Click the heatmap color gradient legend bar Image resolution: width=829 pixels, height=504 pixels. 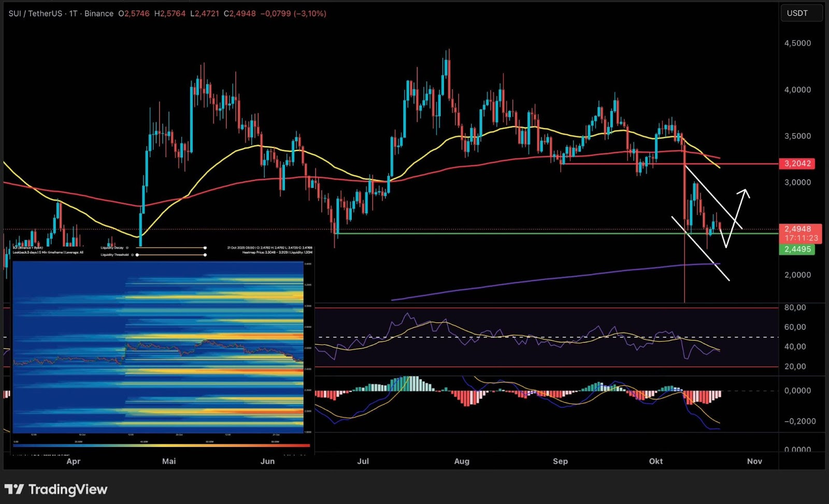coord(161,445)
